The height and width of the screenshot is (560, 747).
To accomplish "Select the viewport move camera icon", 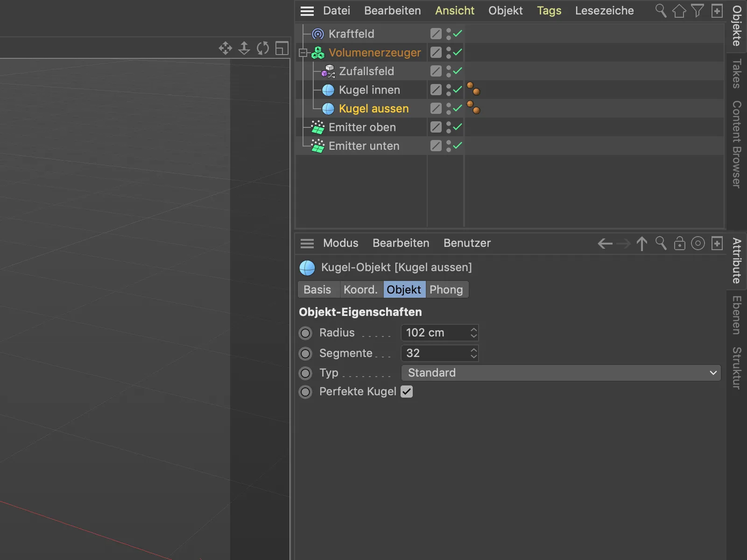I will point(226,48).
